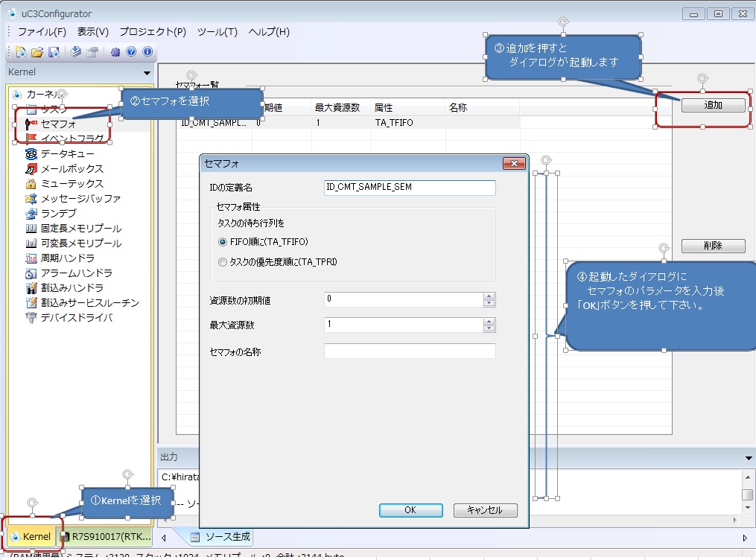Open the 出力 panel dropdown arrow

[x=749, y=457]
